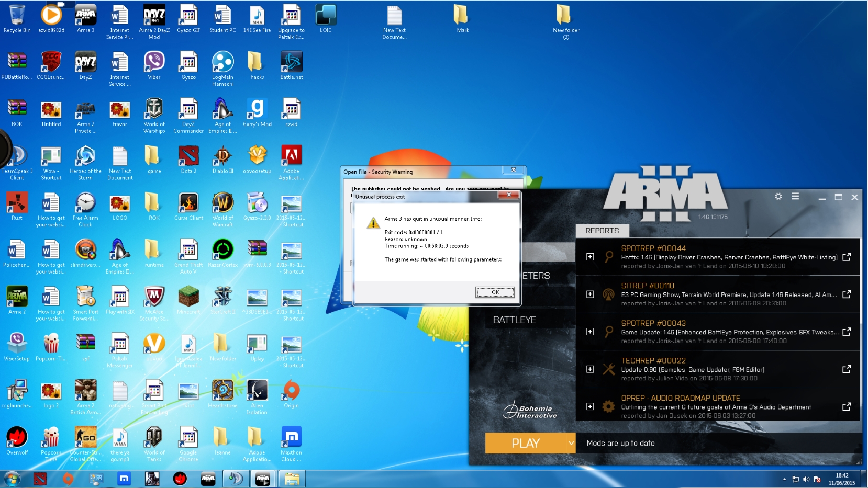
Task: Close the Unusual process exit dialog
Action: (508, 195)
